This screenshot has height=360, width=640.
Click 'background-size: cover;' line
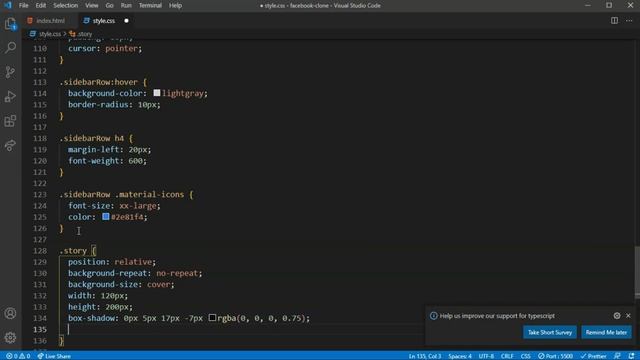pyautogui.click(x=121, y=284)
